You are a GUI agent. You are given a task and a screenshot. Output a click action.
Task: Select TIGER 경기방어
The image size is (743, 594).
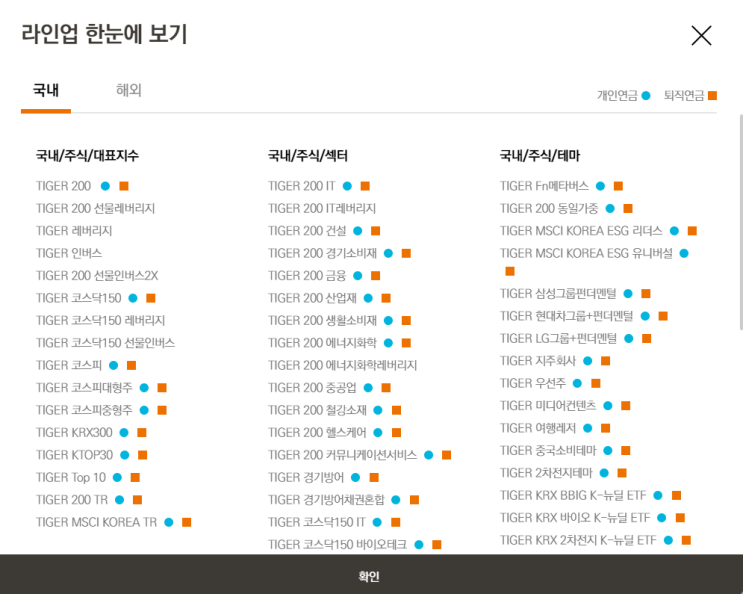[x=306, y=477]
